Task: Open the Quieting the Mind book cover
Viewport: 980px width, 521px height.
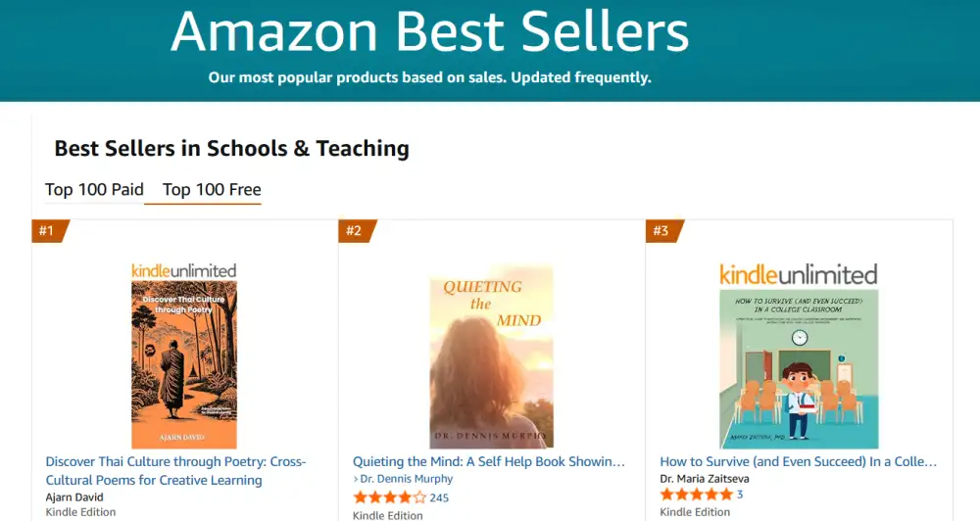Action: click(491, 356)
